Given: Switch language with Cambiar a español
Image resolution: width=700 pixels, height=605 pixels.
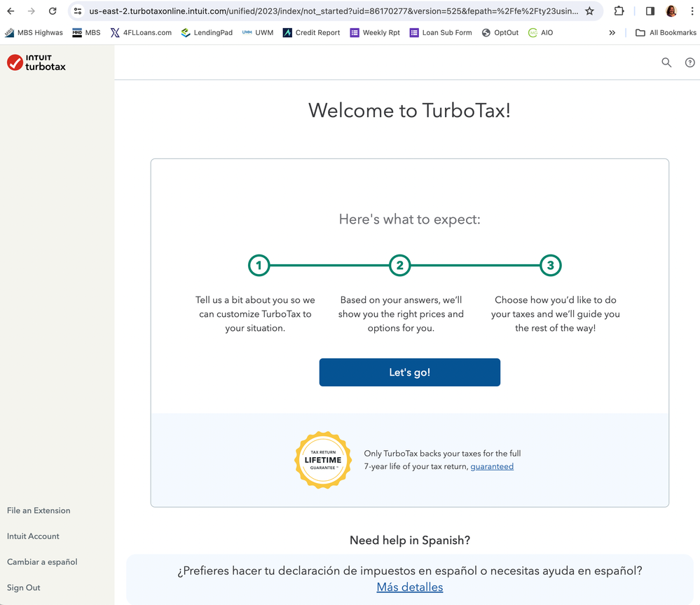Looking at the screenshot, I should click(42, 562).
